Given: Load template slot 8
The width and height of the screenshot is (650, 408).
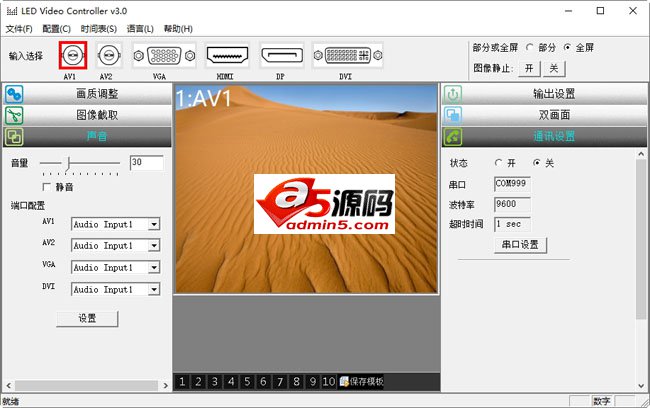Looking at the screenshot, I should coord(296,381).
